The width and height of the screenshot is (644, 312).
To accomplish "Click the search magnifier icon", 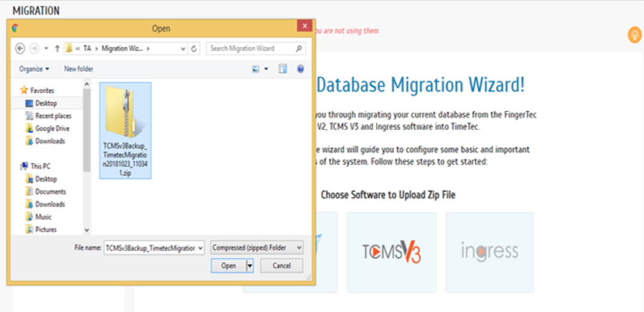I will click(x=299, y=49).
